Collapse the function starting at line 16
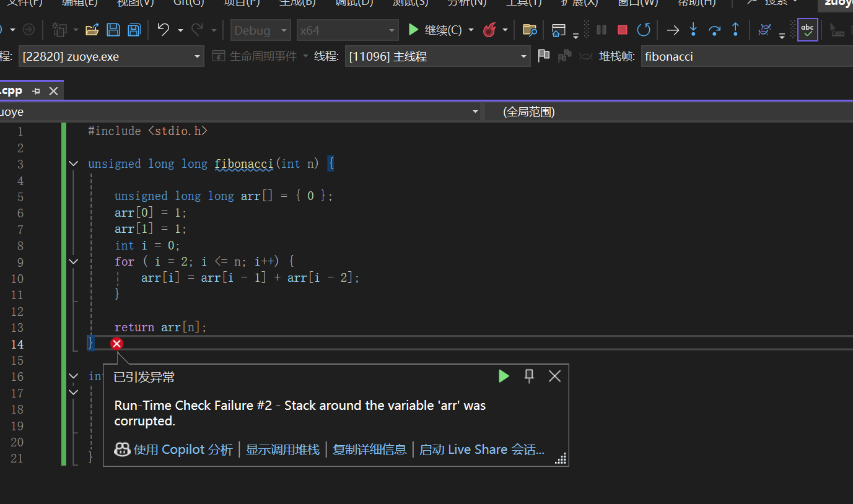Image resolution: width=853 pixels, height=504 pixels. click(x=74, y=376)
